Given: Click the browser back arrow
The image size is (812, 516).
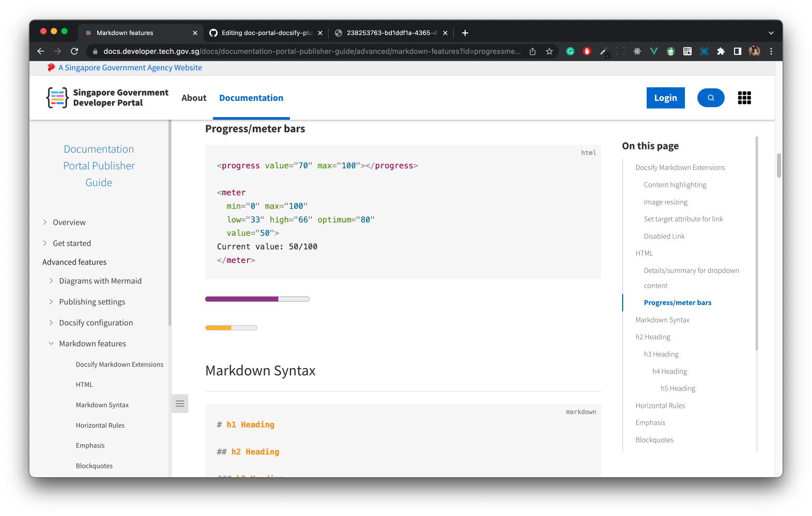Looking at the screenshot, I should [x=41, y=51].
